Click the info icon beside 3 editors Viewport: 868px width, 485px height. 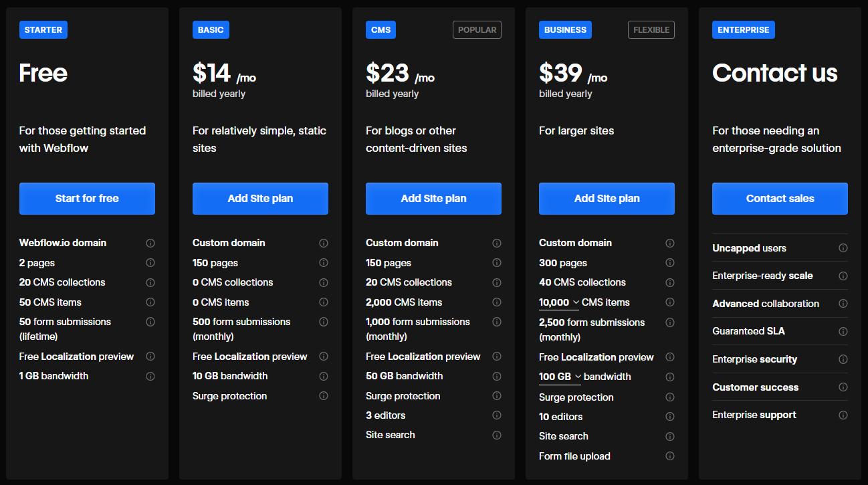[x=497, y=415]
